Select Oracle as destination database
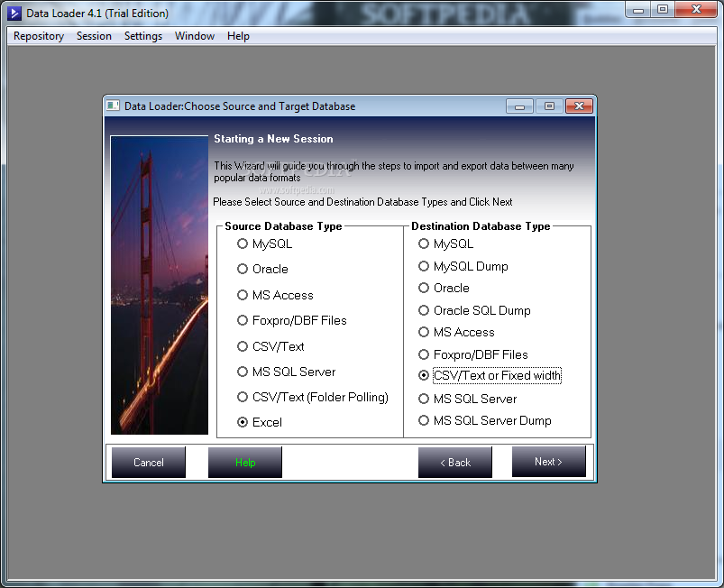724x588 pixels. coord(444,289)
